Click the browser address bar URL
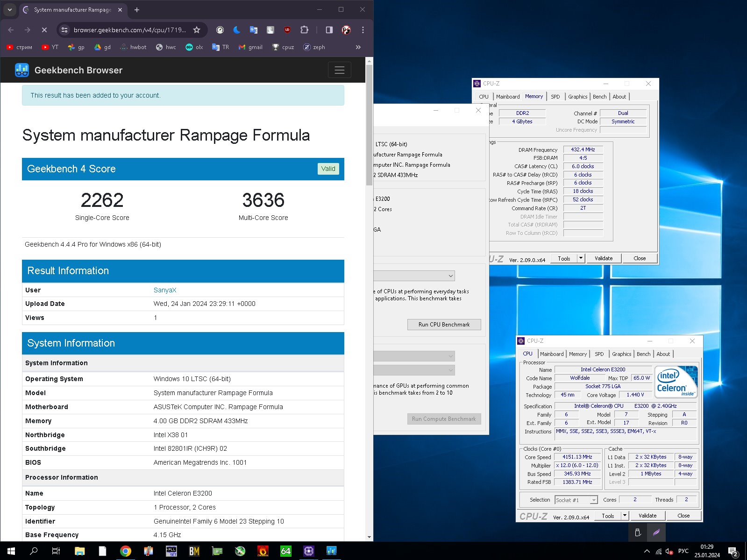The image size is (747, 560). point(130,30)
